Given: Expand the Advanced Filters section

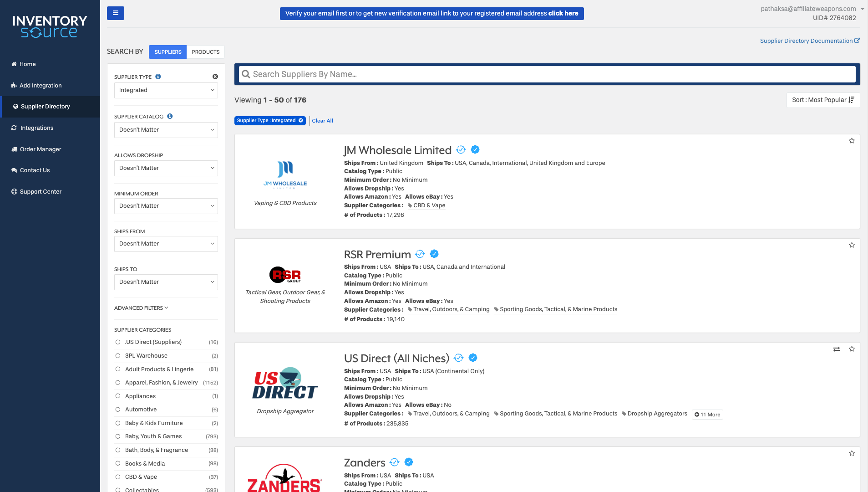Looking at the screenshot, I should point(141,308).
